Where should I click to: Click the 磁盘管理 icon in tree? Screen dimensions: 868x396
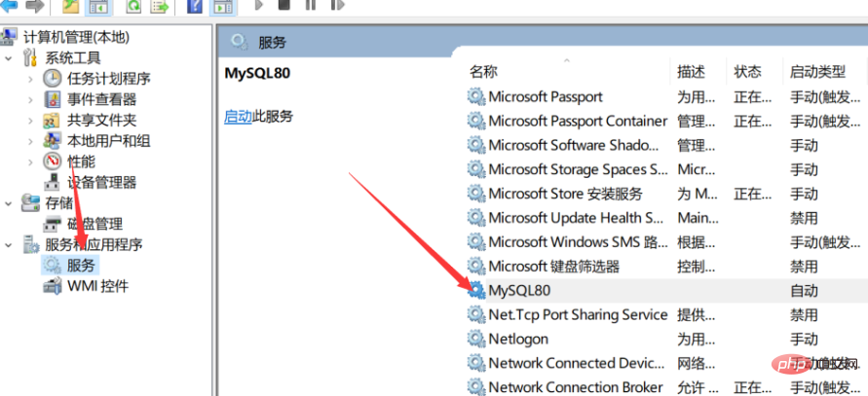[52, 224]
